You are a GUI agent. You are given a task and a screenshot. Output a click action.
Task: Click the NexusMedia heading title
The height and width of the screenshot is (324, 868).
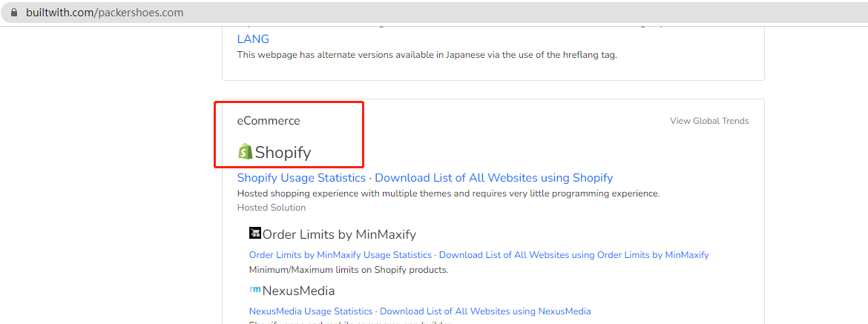point(298,291)
